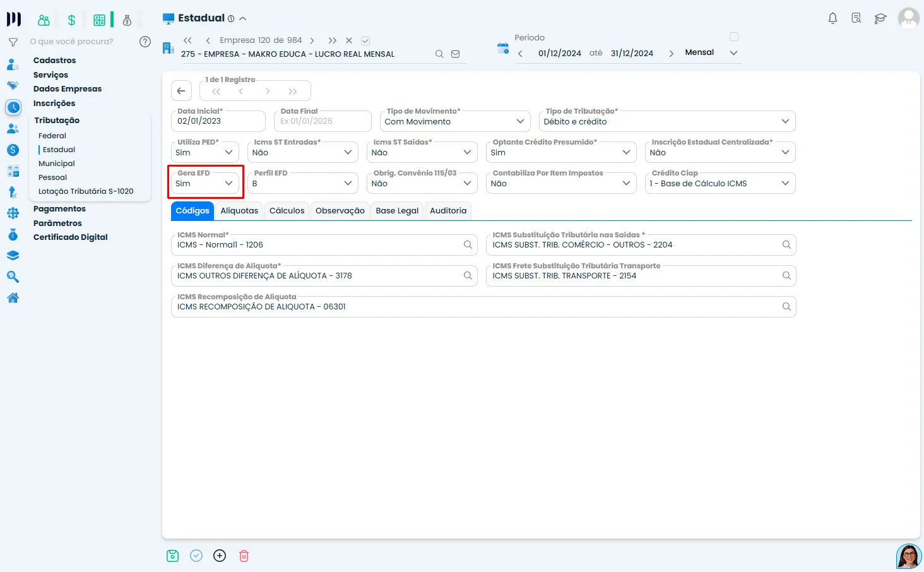This screenshot has height=572, width=924.
Task: Click the envelope icon beside company name
Action: click(456, 54)
